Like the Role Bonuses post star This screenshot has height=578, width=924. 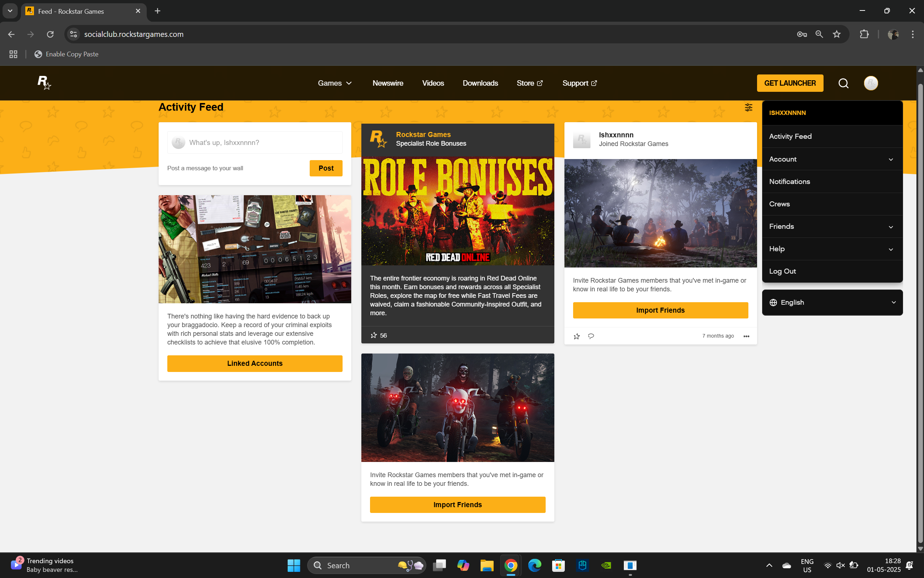pyautogui.click(x=374, y=335)
